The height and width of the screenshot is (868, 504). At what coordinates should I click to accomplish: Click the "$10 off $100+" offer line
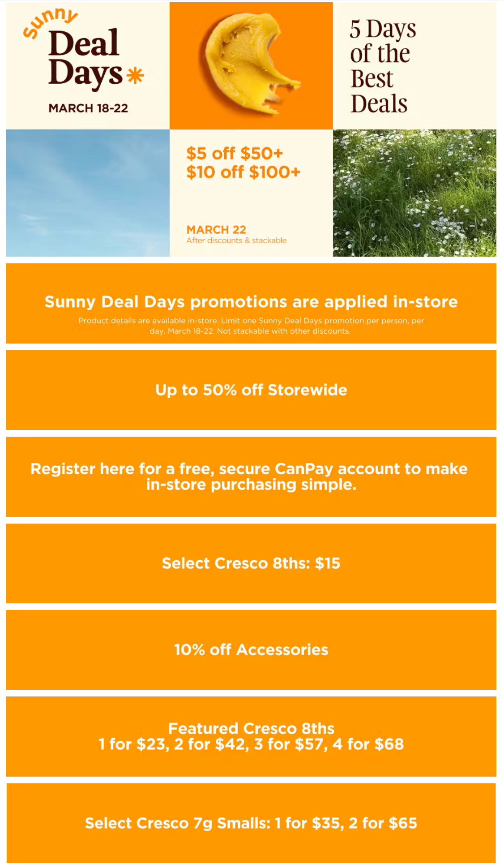(x=243, y=172)
